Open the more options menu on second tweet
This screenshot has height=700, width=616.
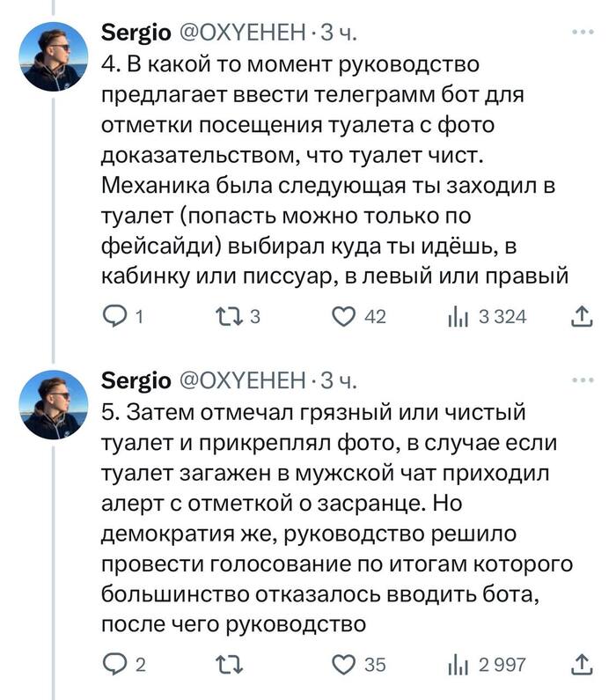[582, 380]
